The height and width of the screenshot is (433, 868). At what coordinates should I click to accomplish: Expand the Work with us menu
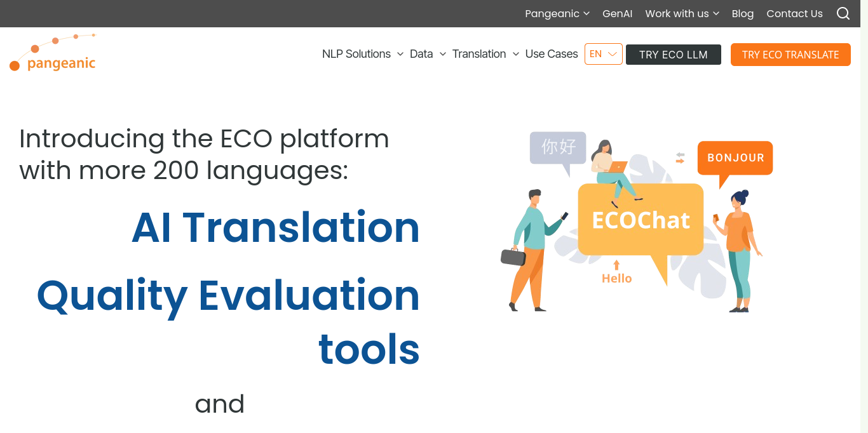[x=682, y=13]
